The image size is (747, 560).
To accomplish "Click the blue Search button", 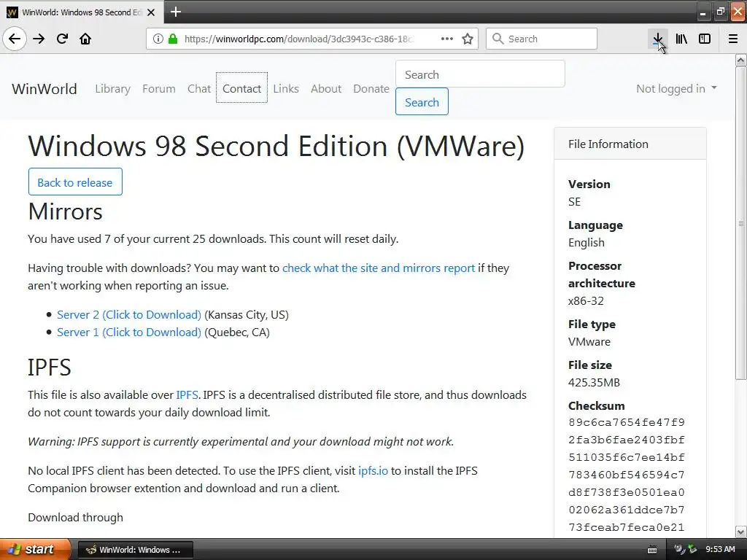I will click(422, 102).
